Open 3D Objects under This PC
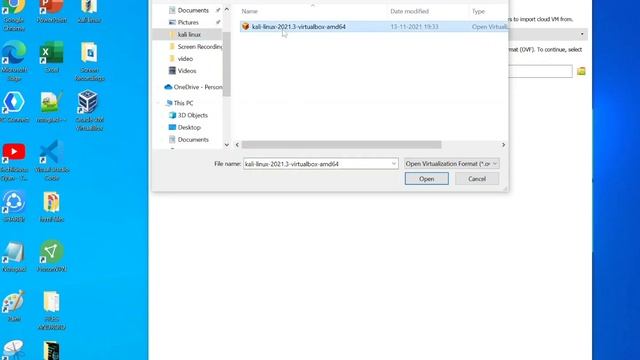 (x=192, y=116)
